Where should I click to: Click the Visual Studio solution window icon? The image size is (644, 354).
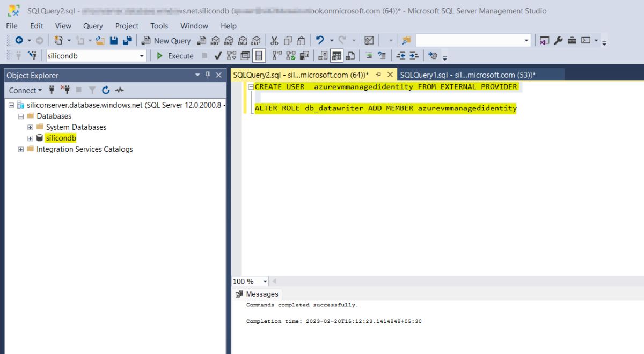(x=545, y=40)
